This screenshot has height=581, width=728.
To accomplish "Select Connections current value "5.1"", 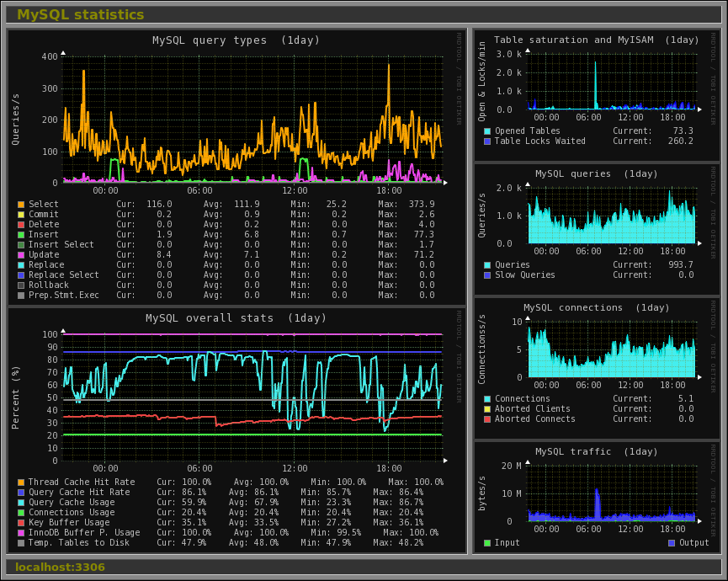I will point(686,399).
